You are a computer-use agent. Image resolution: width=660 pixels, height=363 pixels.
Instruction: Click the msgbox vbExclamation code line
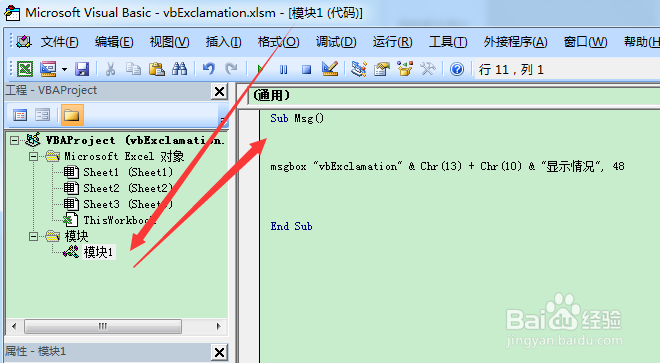click(447, 167)
